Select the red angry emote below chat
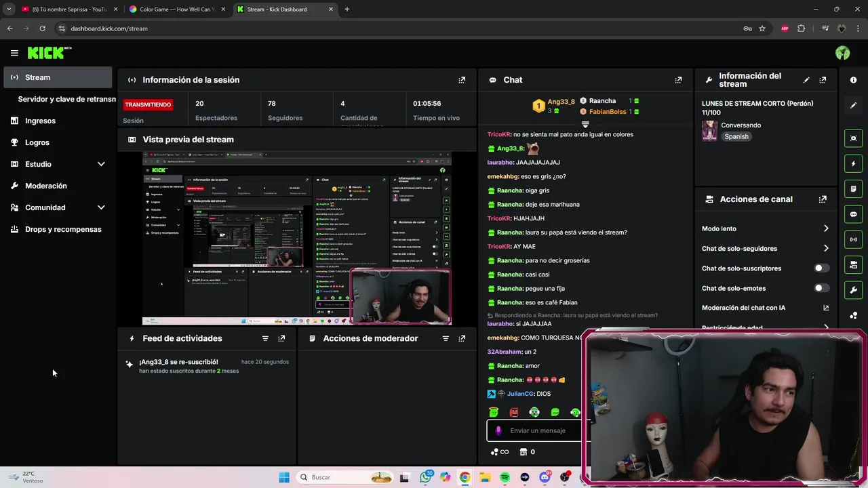 pos(514,412)
